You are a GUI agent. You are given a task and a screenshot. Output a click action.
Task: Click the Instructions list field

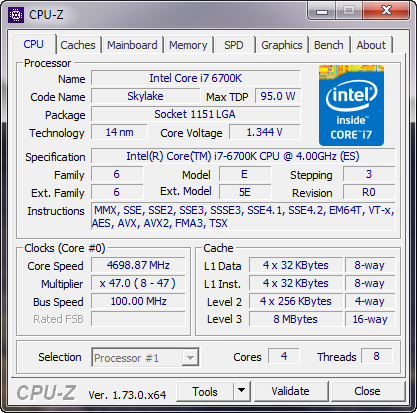click(243, 217)
